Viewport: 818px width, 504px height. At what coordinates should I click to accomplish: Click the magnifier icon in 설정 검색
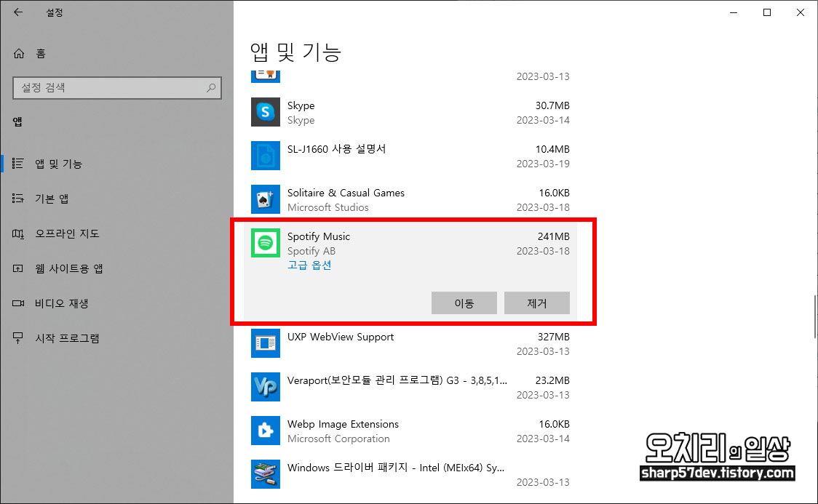click(x=211, y=87)
